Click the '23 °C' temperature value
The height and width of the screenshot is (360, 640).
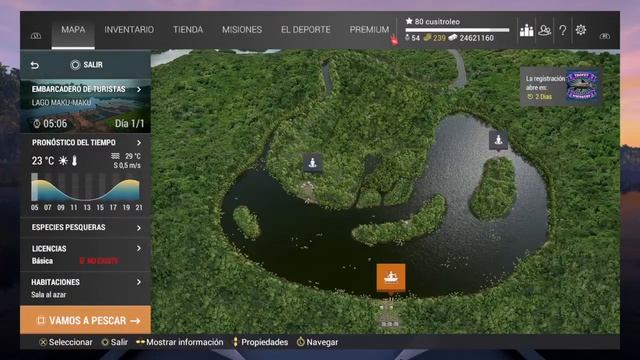(43, 161)
